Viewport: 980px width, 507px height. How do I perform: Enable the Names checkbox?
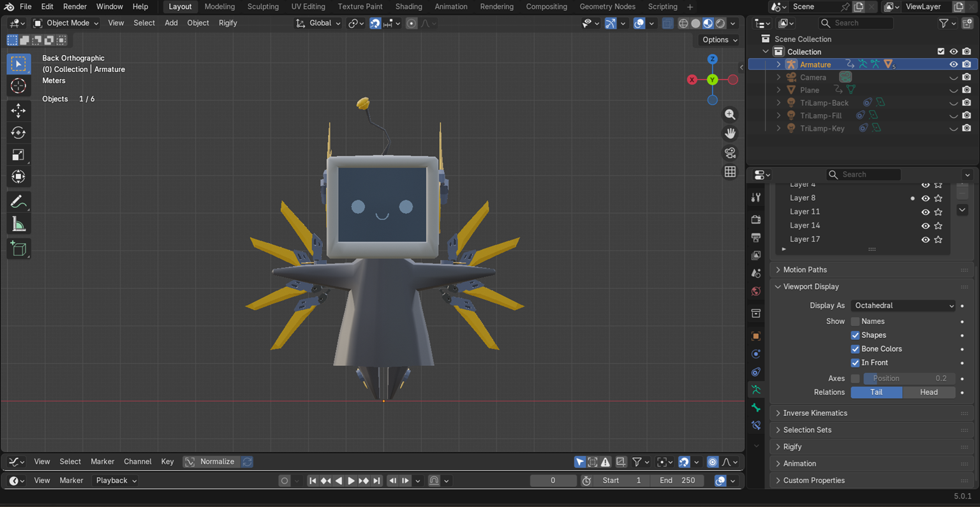tap(855, 321)
